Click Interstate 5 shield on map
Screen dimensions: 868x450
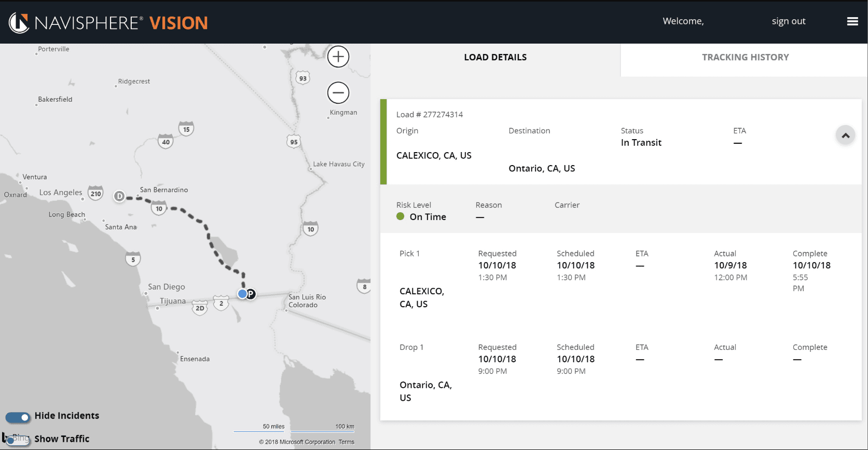[133, 260]
